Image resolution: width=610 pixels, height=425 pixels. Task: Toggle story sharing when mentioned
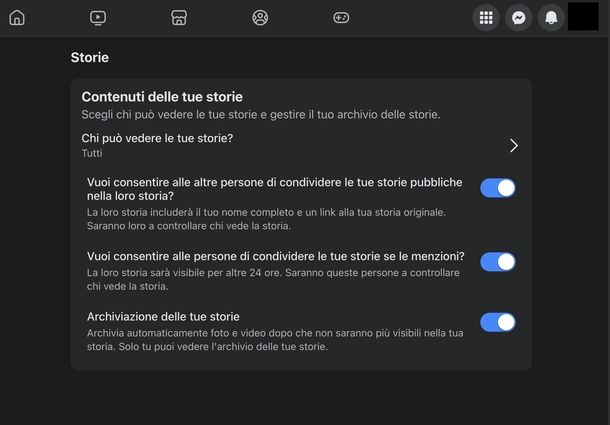pyautogui.click(x=498, y=262)
